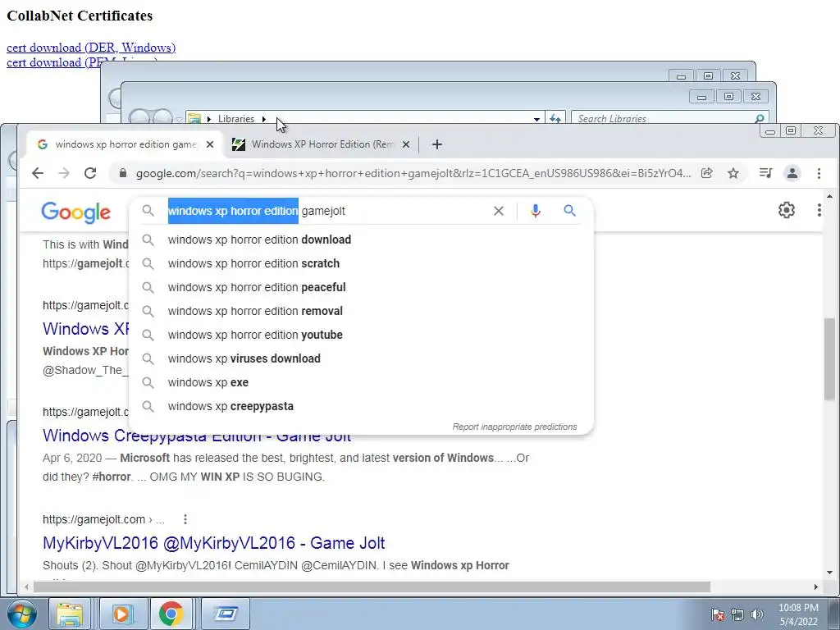The image size is (840, 630).
Task: Click 'Report inappropriate predictions' link
Action: tap(514, 427)
